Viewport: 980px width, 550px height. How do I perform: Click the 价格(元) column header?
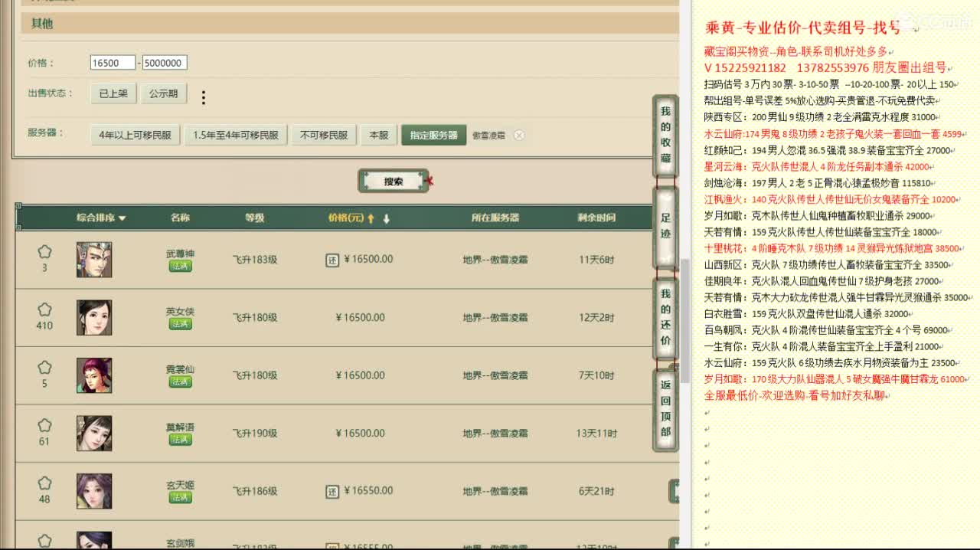(346, 218)
